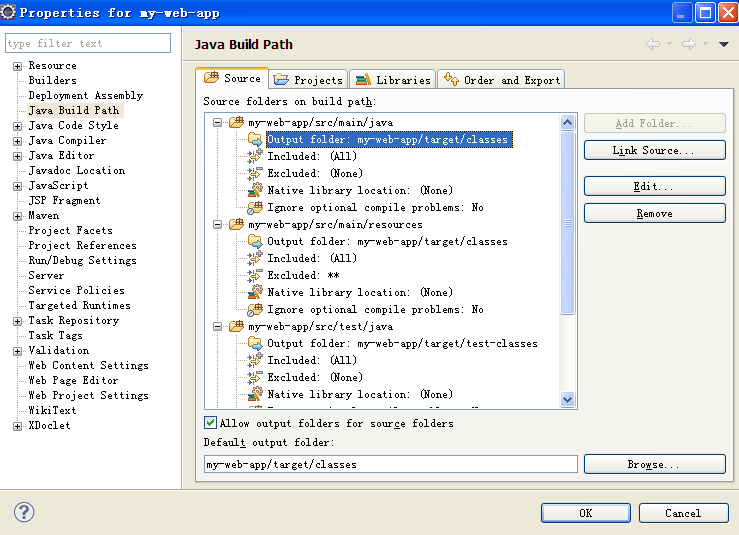Image resolution: width=739 pixels, height=535 pixels.
Task: Click the Default output folder text field
Action: 390,465
